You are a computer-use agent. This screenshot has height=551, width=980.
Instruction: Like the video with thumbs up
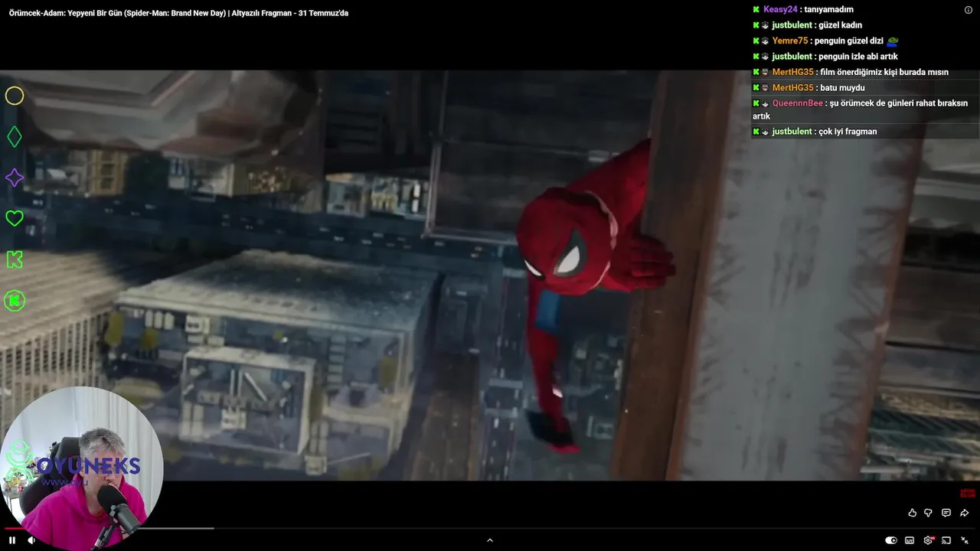(x=912, y=513)
